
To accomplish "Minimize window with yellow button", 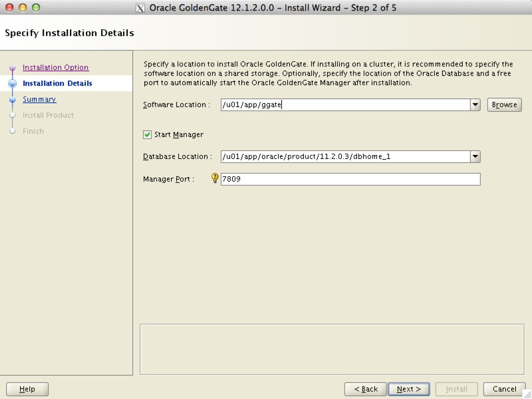I will click(23, 7).
